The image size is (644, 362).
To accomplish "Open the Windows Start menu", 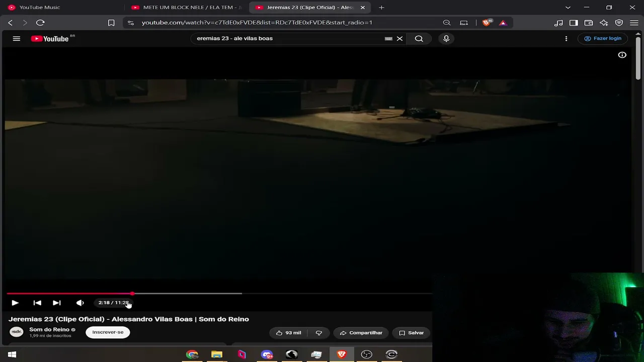I will 12,354.
